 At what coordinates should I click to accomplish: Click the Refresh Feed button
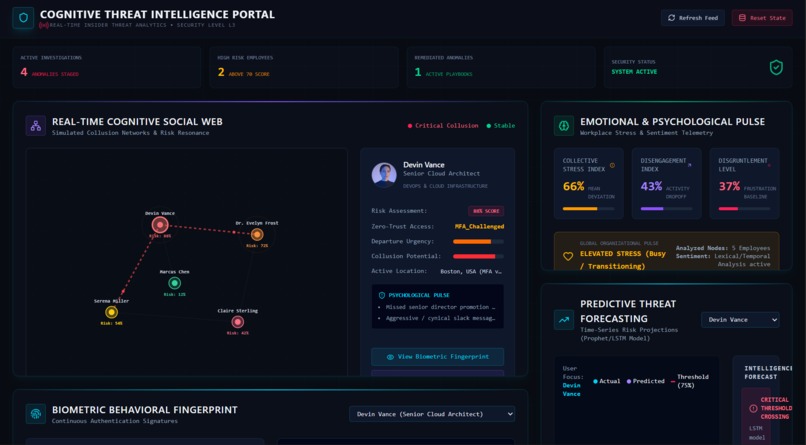[x=692, y=18]
